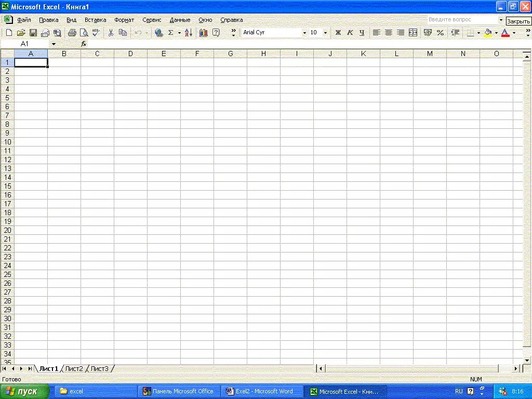
Task: Expand the Undo history dropdown arrow
Action: click(147, 33)
